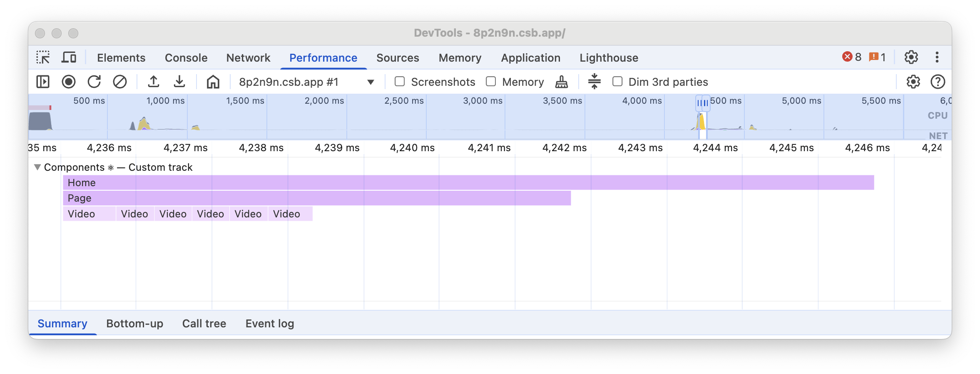Enable the Memory checkbox

tap(491, 82)
